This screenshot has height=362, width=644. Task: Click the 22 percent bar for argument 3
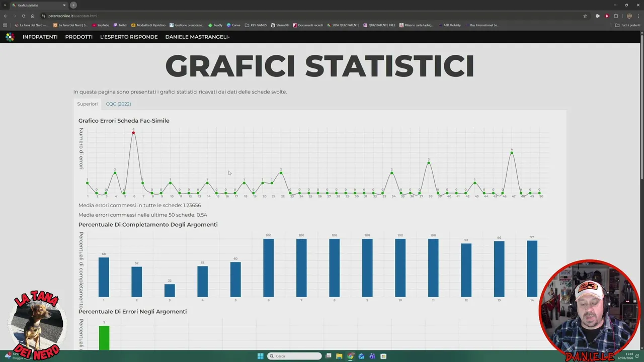[x=170, y=291]
